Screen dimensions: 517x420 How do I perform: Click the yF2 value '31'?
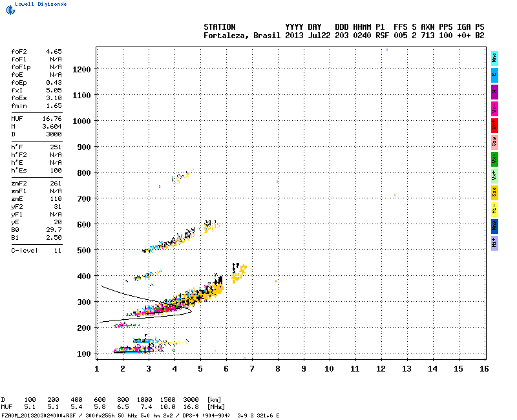tap(58, 207)
